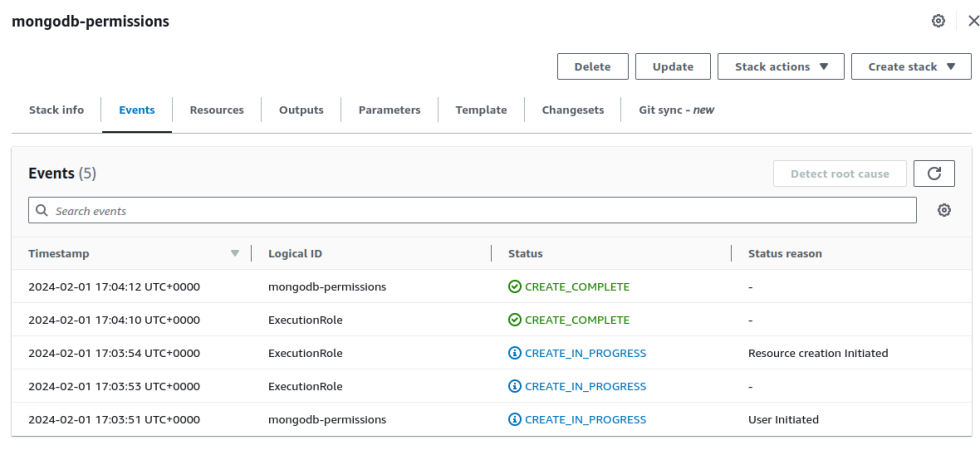The height and width of the screenshot is (450, 980).
Task: Click the Status reason column header
Action: coord(785,254)
